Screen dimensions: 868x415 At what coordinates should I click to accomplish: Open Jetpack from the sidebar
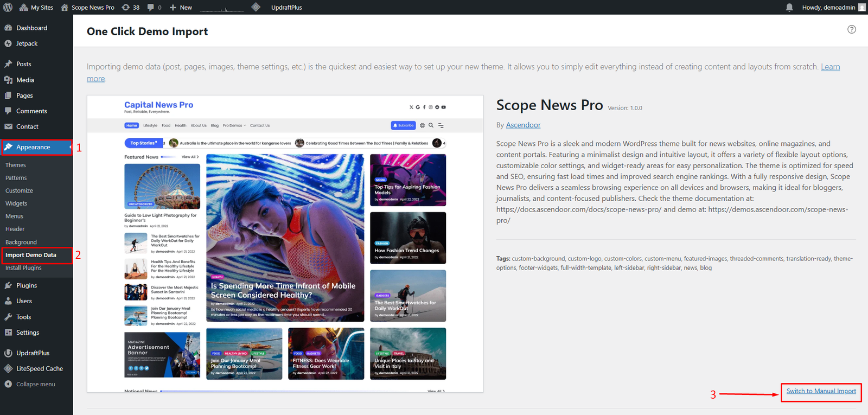27,43
